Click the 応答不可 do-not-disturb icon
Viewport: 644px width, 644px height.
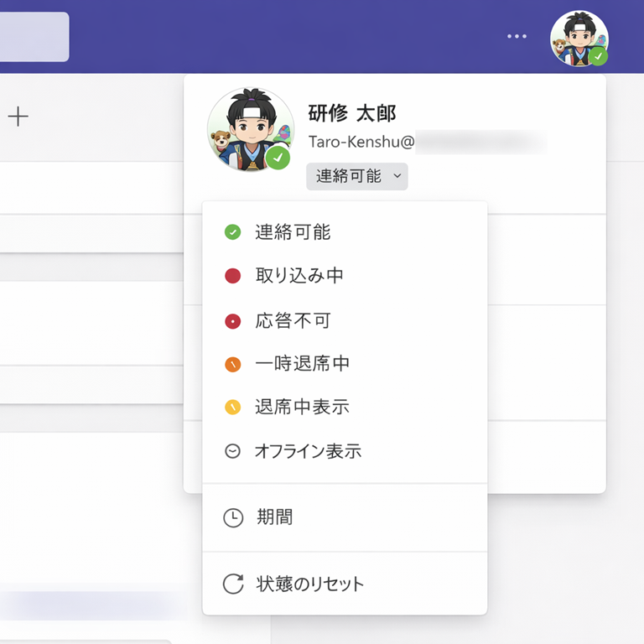[x=233, y=320]
